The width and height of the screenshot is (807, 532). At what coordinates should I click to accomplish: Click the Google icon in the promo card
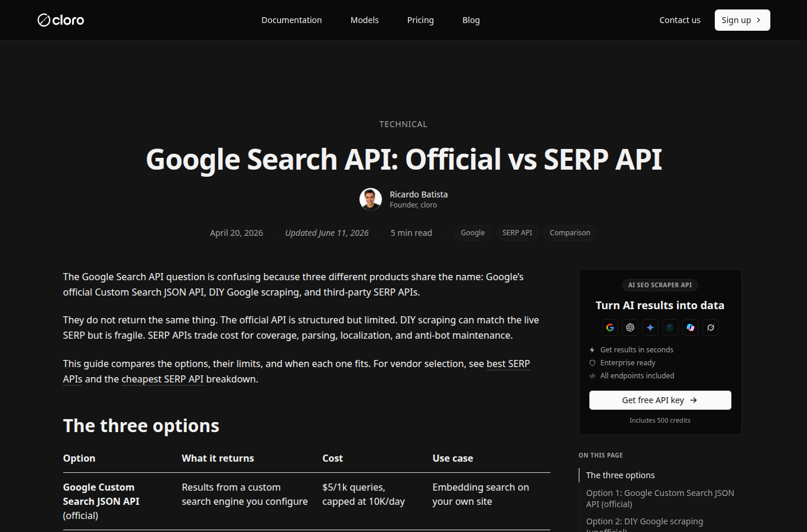click(610, 327)
